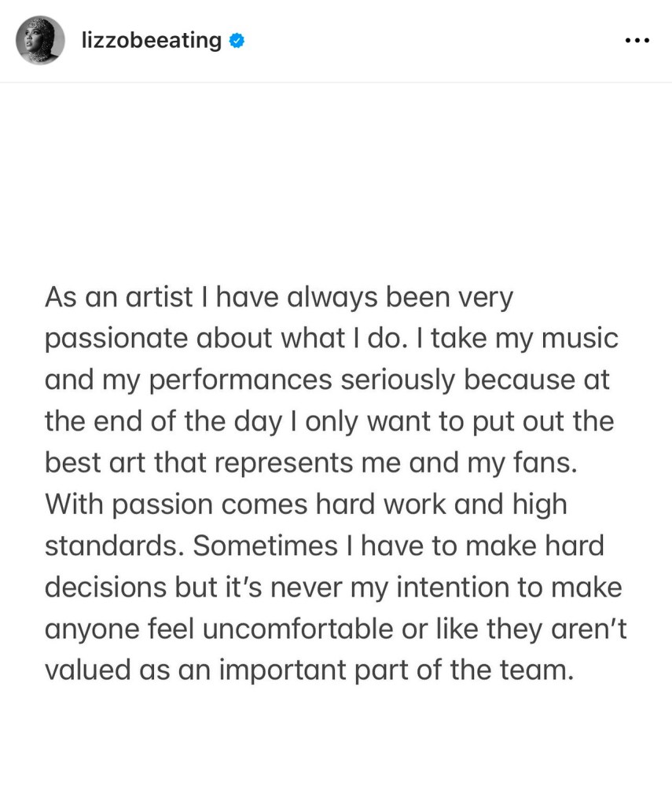
Task: Tap the line starting "anyone feel uncomfortable"
Action: [x=336, y=628]
